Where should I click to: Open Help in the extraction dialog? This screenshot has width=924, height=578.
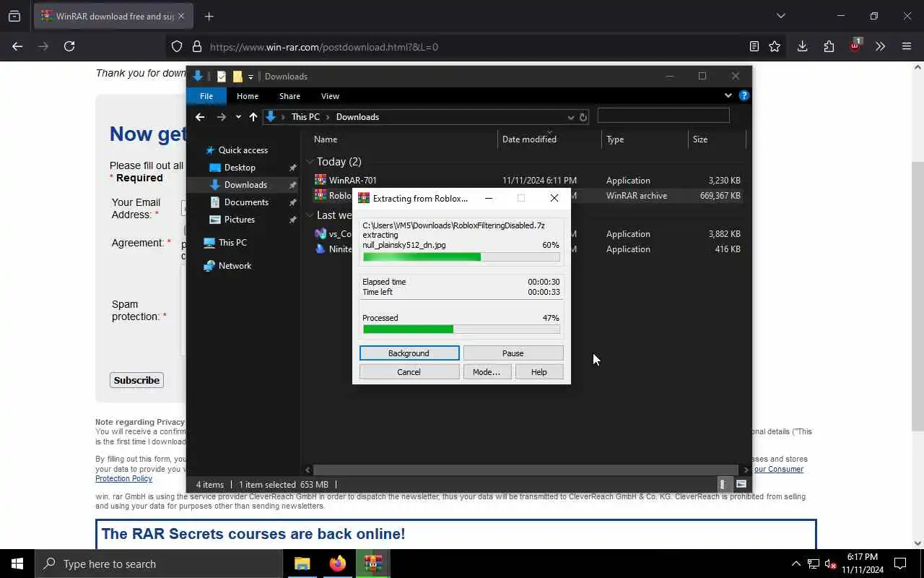point(539,372)
